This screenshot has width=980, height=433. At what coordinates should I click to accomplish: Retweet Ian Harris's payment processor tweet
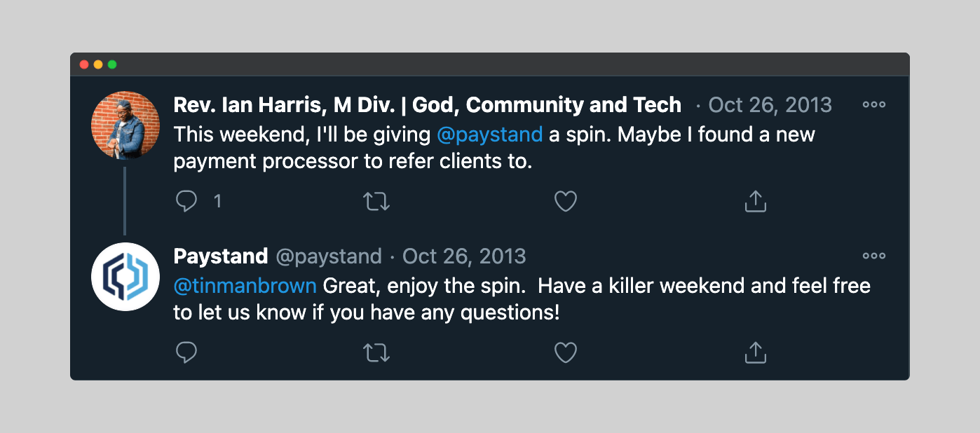coord(376,202)
